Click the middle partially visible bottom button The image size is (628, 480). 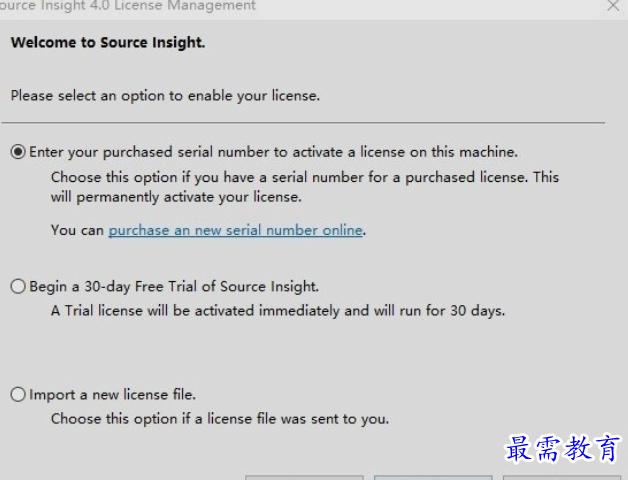tap(433, 478)
